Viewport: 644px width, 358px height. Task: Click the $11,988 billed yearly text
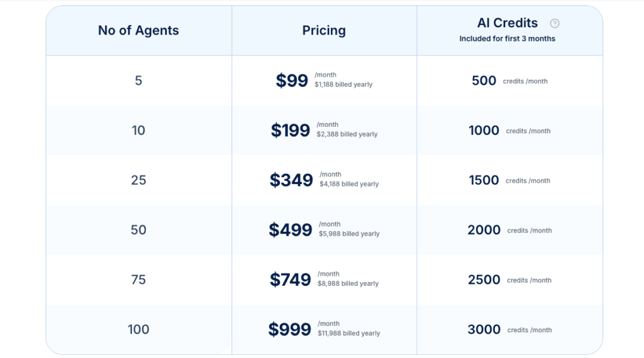point(348,334)
